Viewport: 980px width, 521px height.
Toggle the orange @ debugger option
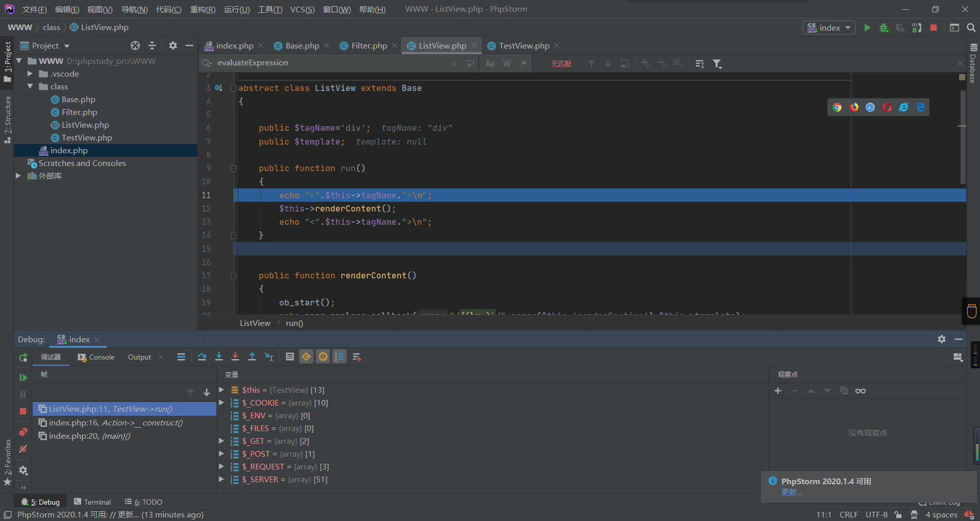pyautogui.click(x=323, y=357)
